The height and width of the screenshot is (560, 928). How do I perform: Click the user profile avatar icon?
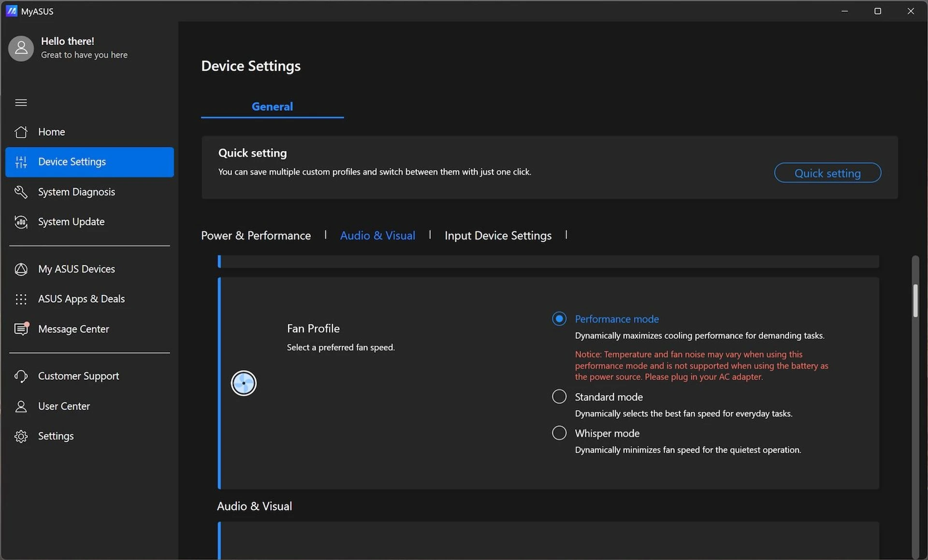point(21,48)
